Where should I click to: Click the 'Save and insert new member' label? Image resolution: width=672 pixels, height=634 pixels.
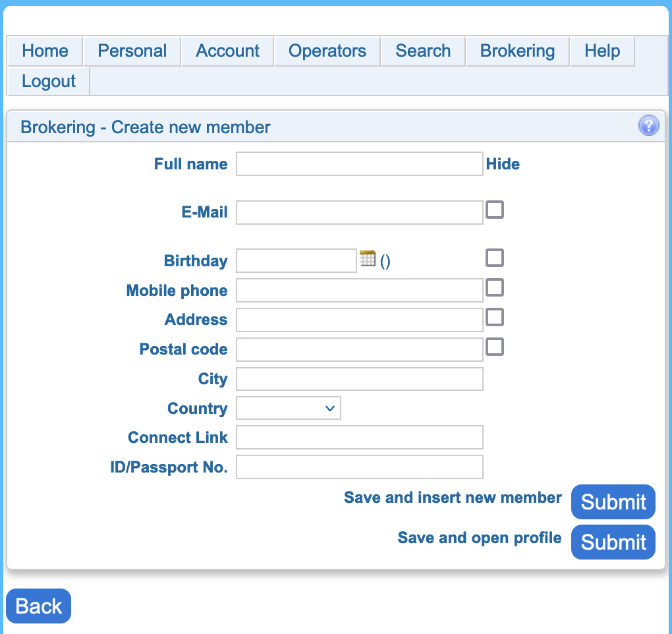point(453,498)
